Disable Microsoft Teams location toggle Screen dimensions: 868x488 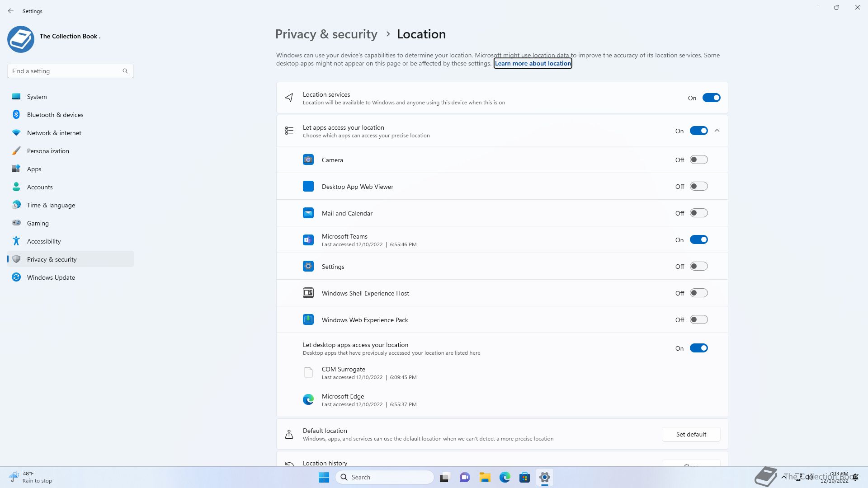[698, 239]
